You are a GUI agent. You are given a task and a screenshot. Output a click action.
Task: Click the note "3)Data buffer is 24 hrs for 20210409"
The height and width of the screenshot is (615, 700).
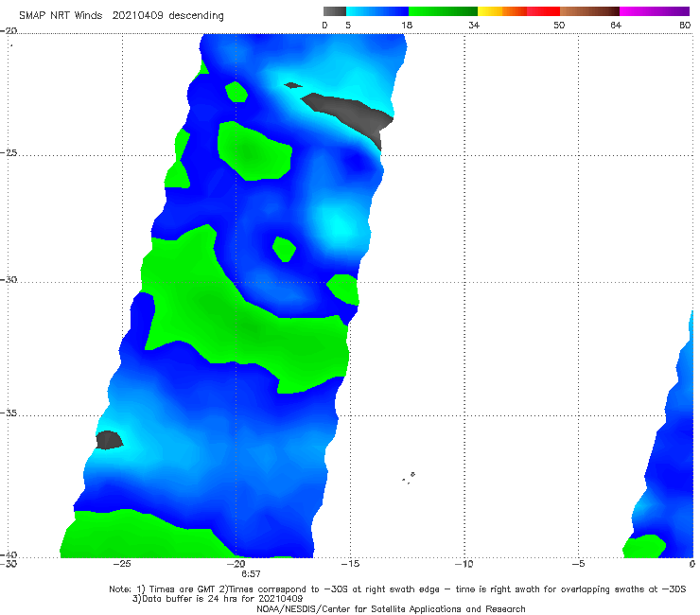218,599
